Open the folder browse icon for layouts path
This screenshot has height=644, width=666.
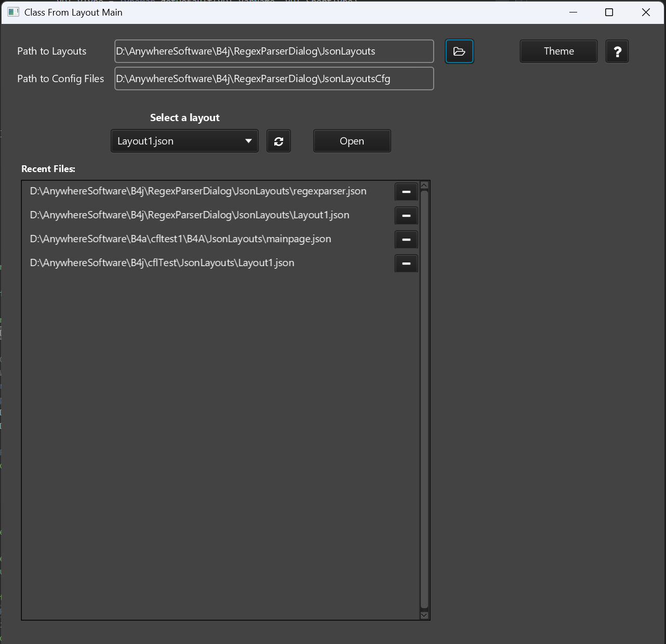click(459, 51)
